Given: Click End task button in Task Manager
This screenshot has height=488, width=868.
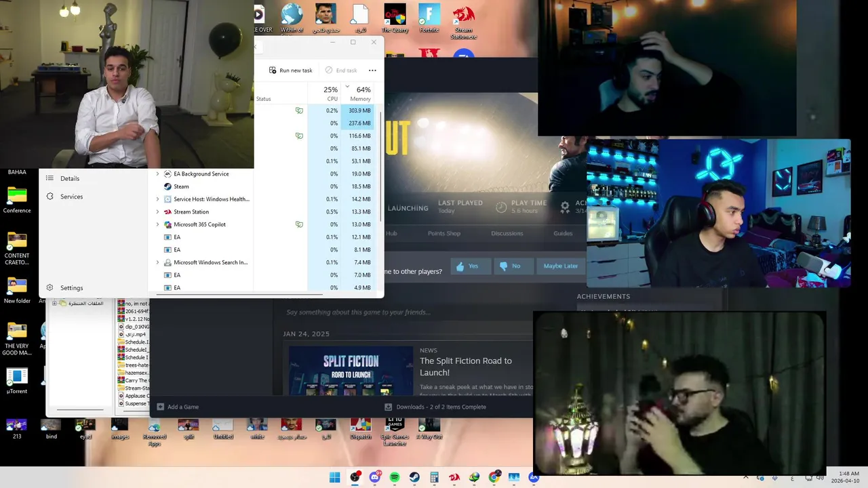Looking at the screenshot, I should point(341,70).
